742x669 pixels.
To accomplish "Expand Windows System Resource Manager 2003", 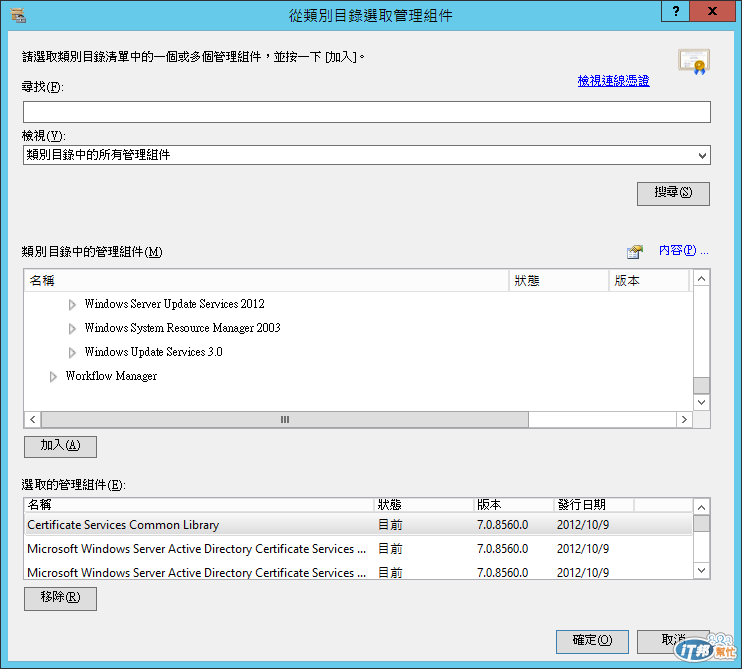I will click(72, 328).
